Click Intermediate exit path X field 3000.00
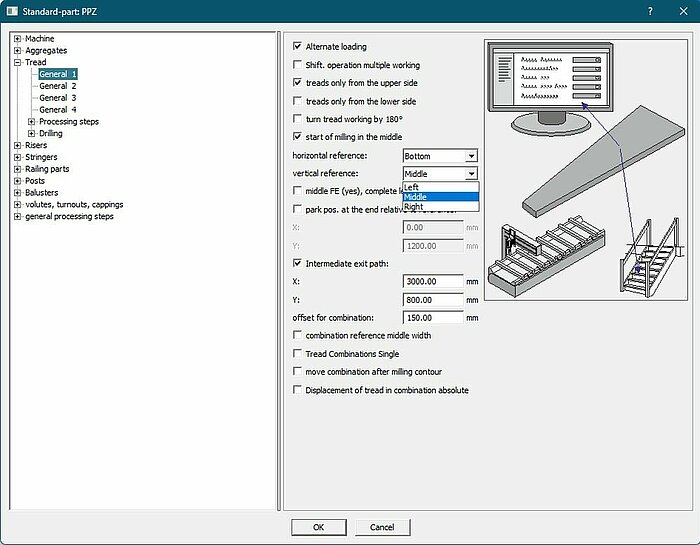This screenshot has height=545, width=700. coord(433,282)
